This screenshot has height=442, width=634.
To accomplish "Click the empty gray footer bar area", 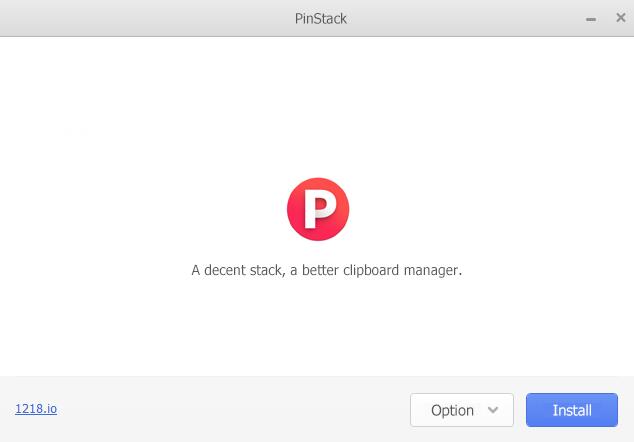I will [x=230, y=410].
